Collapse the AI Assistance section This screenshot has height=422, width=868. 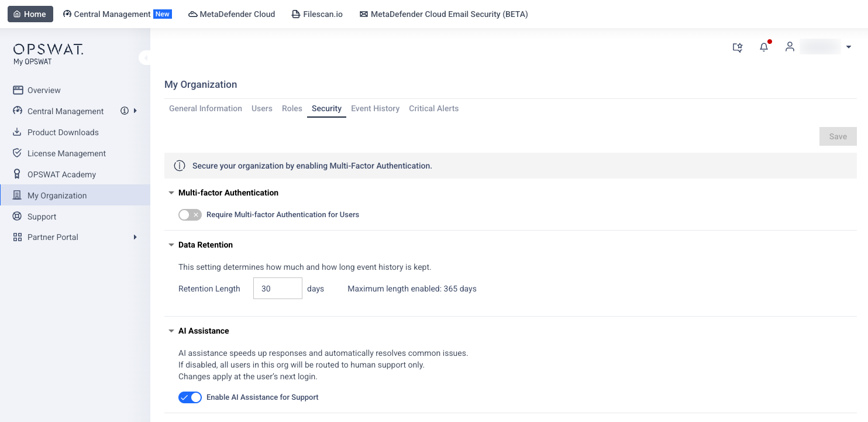(171, 331)
